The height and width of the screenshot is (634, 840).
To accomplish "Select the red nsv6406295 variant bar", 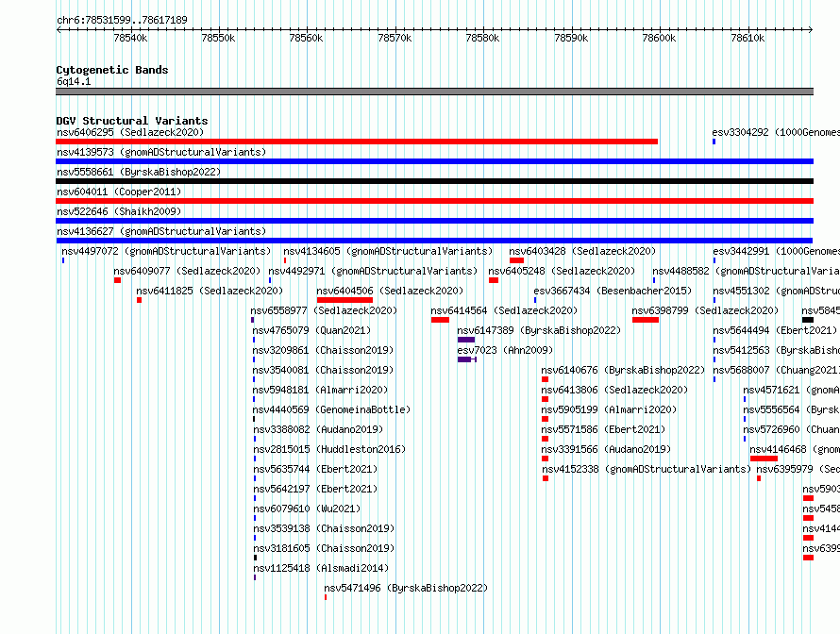I will (x=357, y=142).
